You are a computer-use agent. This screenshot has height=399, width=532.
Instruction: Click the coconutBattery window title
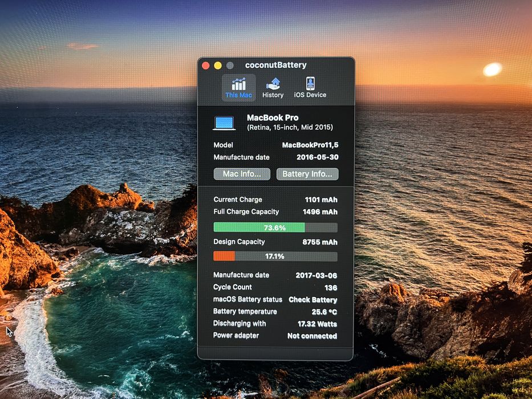[276, 65]
